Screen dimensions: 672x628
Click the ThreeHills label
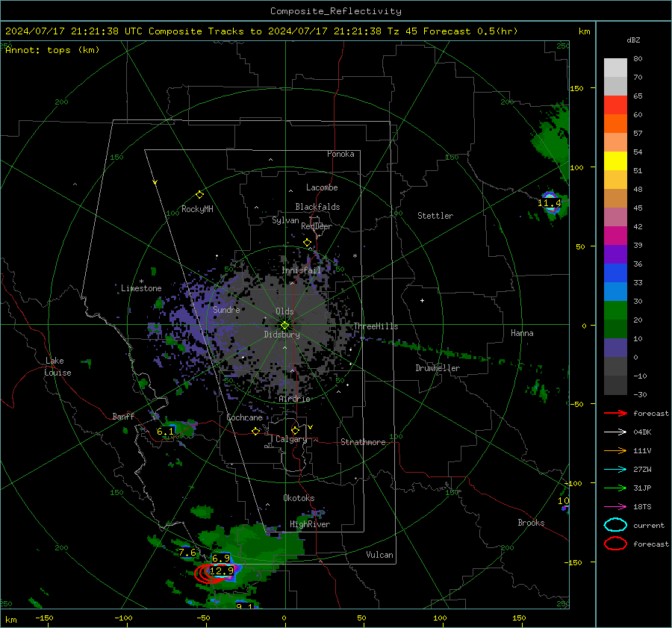click(376, 326)
